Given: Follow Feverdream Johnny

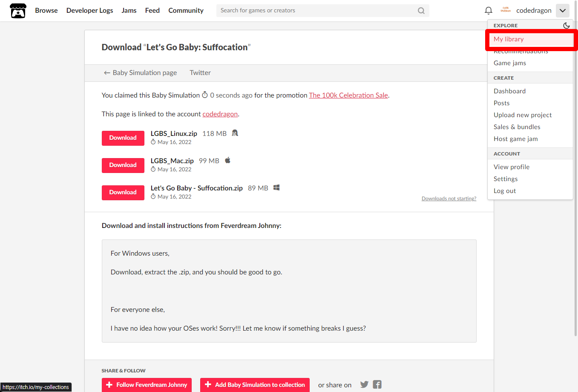Looking at the screenshot, I should (x=147, y=385).
